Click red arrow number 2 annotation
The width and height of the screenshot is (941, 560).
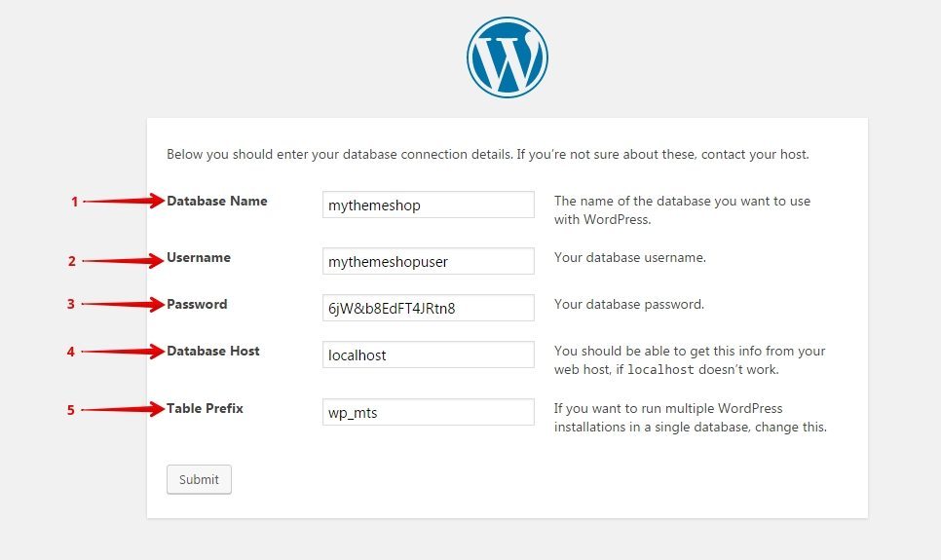pyautogui.click(x=115, y=260)
